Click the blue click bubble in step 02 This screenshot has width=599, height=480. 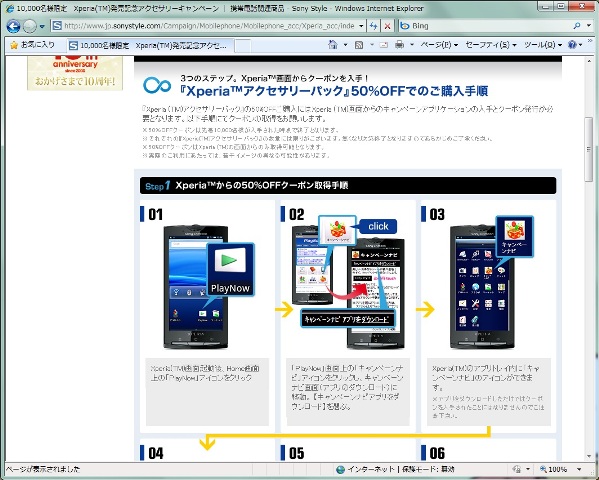pos(378,226)
